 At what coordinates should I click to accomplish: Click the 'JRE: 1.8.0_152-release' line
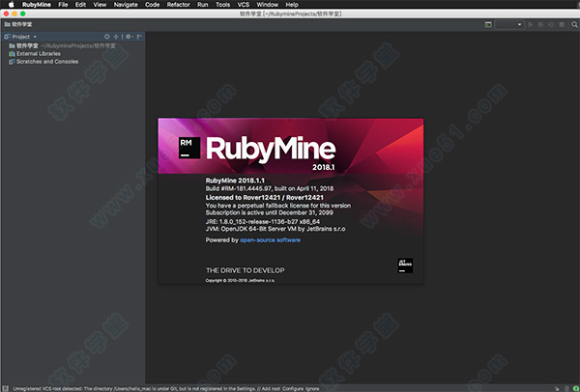tap(263, 222)
